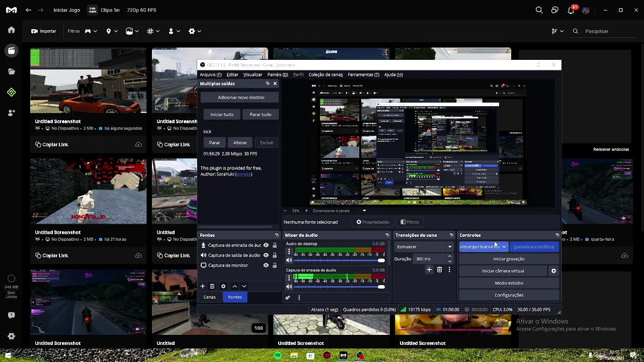Hide the Captura de monitor source
644x362 pixels.
(x=266, y=265)
